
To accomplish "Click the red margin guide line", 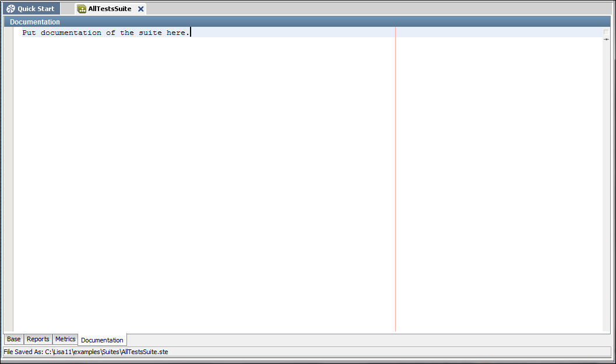I will [x=396, y=175].
